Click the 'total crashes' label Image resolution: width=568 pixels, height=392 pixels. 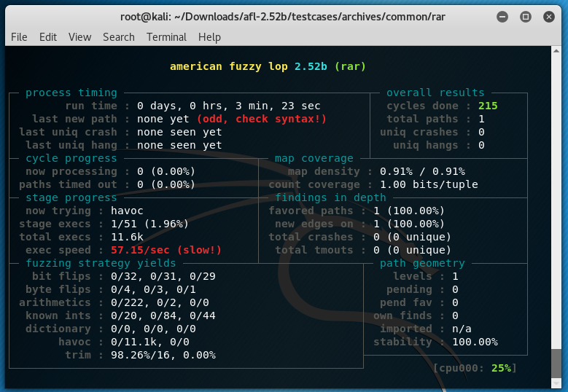[311, 237]
